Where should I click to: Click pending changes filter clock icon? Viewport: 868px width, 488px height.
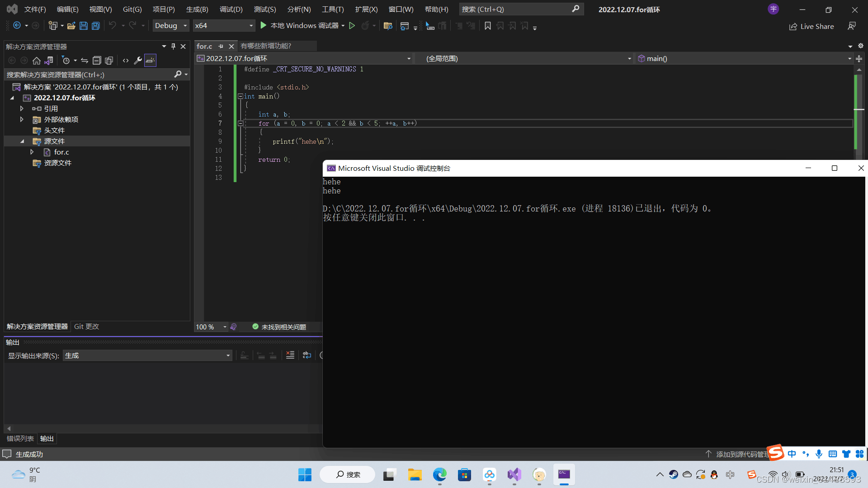tap(66, 60)
